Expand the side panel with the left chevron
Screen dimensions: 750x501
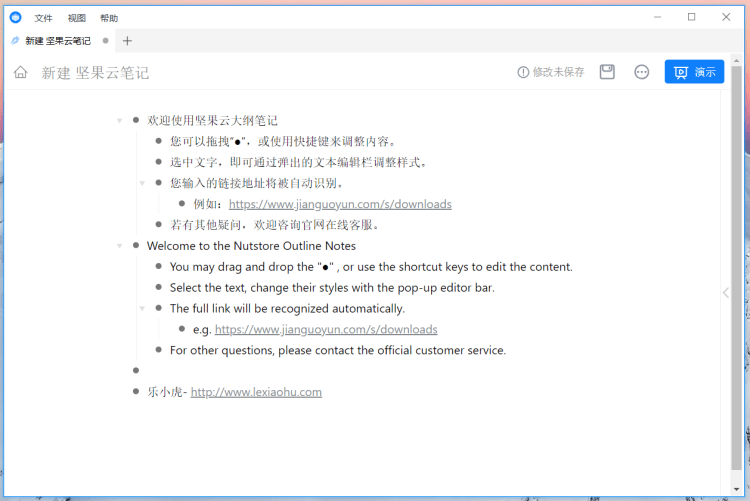click(x=726, y=293)
